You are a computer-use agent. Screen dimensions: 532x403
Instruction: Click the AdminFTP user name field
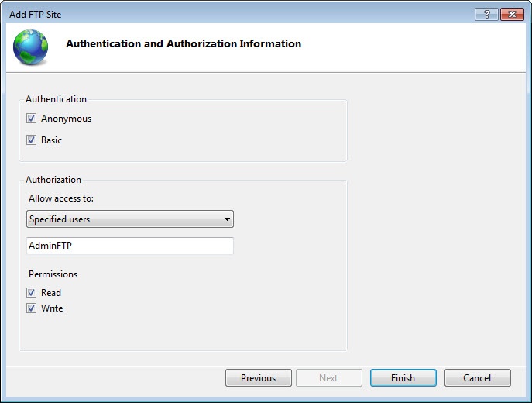pos(129,246)
